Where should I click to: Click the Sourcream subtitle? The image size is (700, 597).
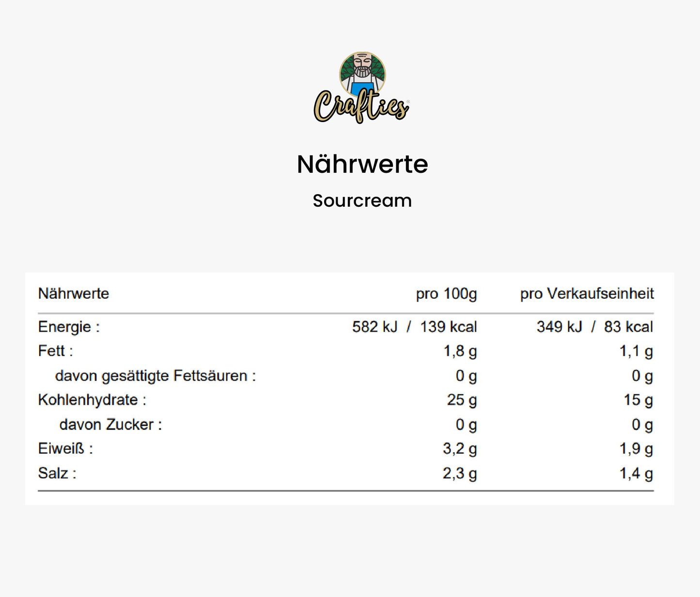(362, 200)
